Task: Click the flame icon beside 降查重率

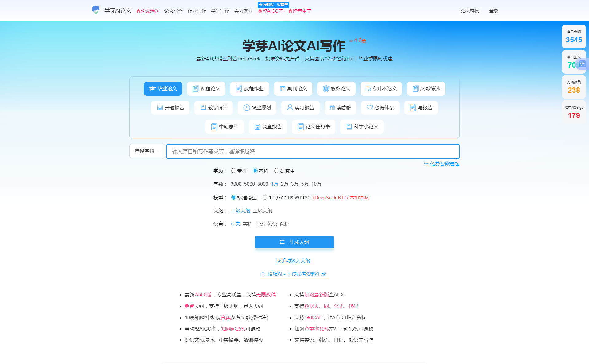Action: point(290,10)
